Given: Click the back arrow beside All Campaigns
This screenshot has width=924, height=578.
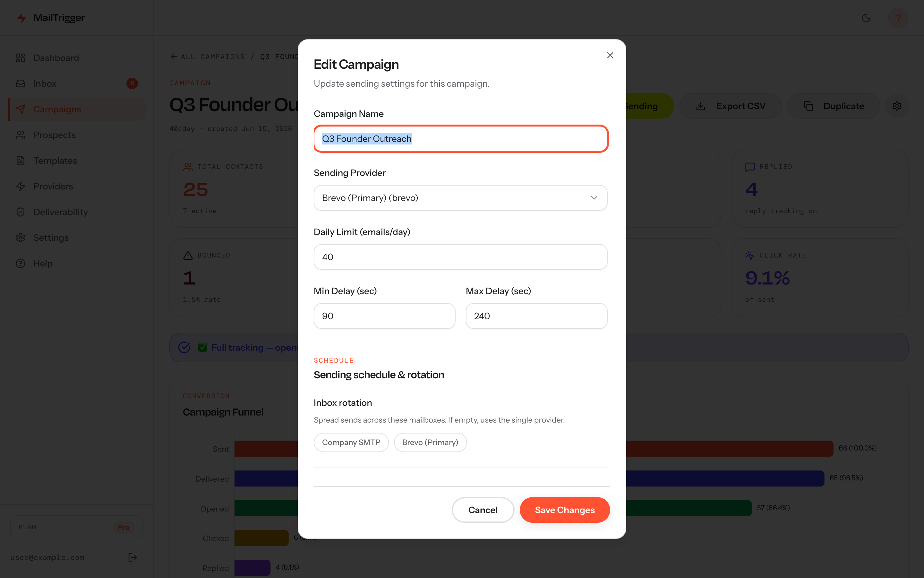Looking at the screenshot, I should tap(174, 57).
